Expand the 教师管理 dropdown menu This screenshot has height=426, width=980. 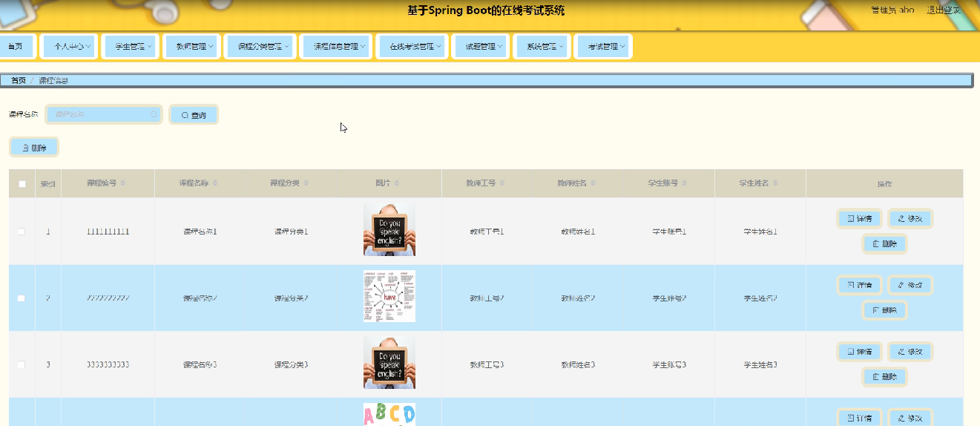(x=191, y=46)
